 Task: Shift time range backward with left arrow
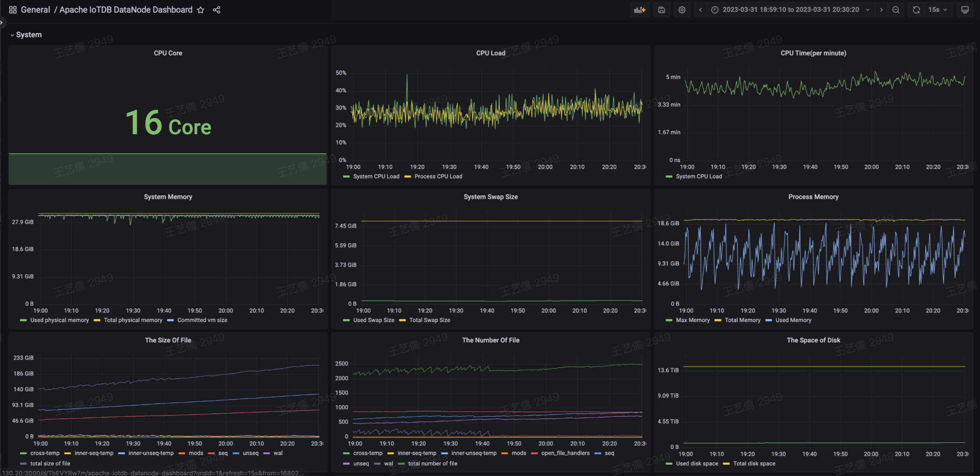click(x=700, y=10)
